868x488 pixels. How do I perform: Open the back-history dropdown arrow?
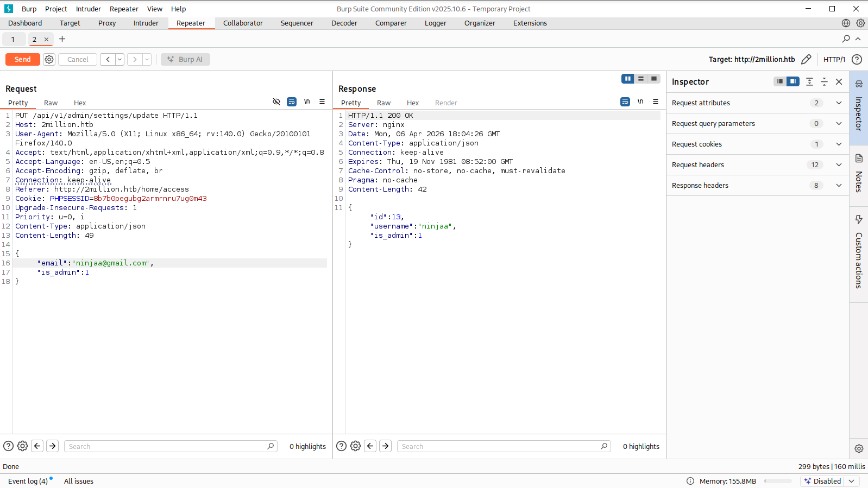(119, 59)
